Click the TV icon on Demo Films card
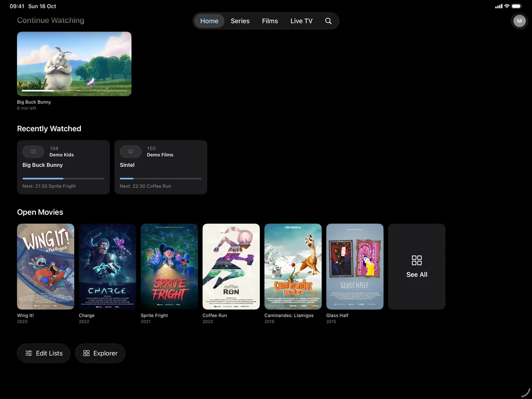This screenshot has height=399, width=532. (x=131, y=152)
